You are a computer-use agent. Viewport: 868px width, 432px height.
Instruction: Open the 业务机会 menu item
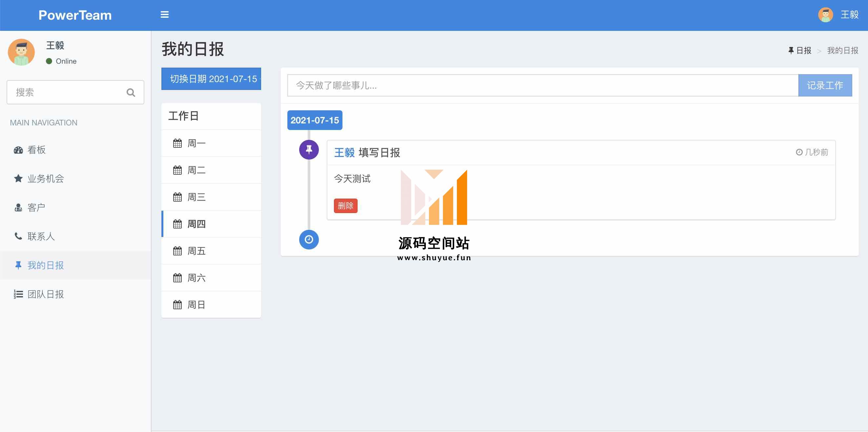click(75, 179)
